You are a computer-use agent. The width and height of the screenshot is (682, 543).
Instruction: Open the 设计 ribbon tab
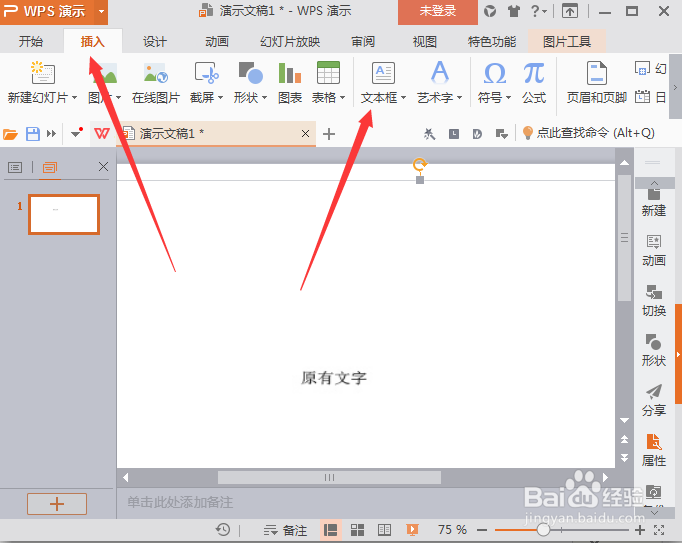(155, 42)
